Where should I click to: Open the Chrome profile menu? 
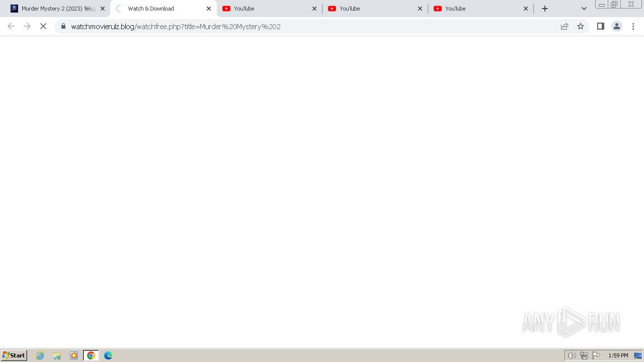coord(617,26)
